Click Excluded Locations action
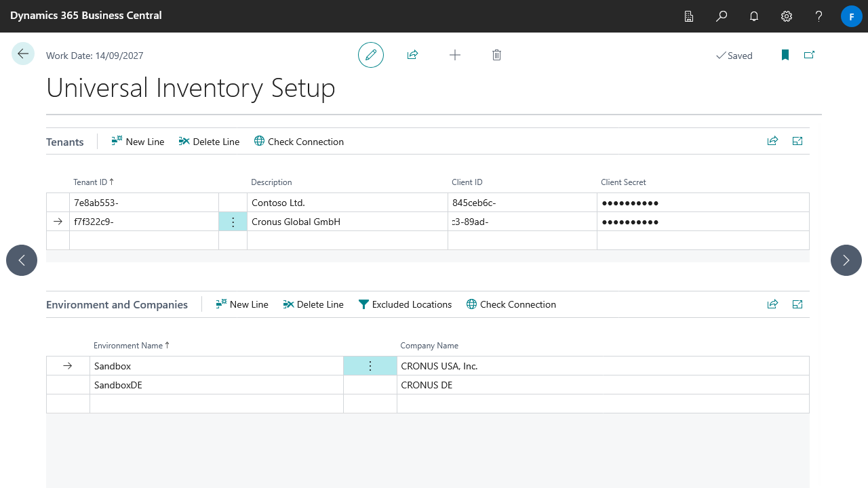 [x=405, y=304]
